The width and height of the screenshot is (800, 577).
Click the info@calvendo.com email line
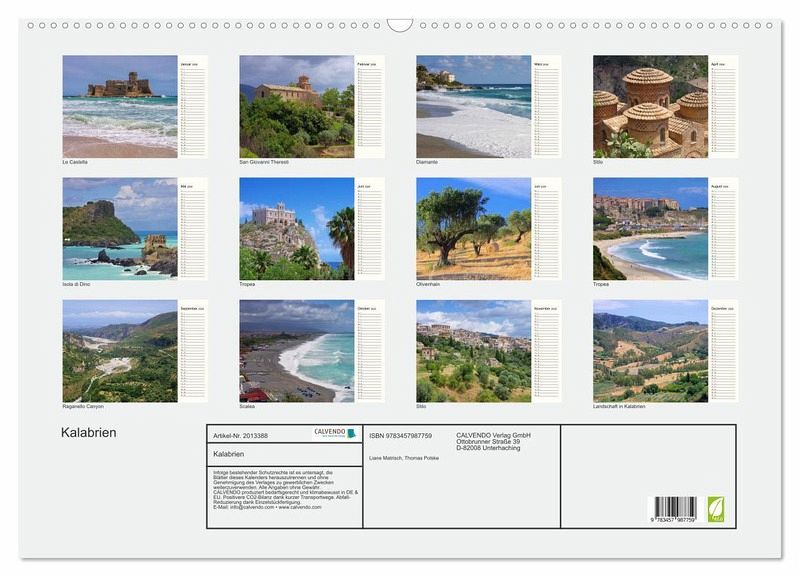tap(267, 507)
